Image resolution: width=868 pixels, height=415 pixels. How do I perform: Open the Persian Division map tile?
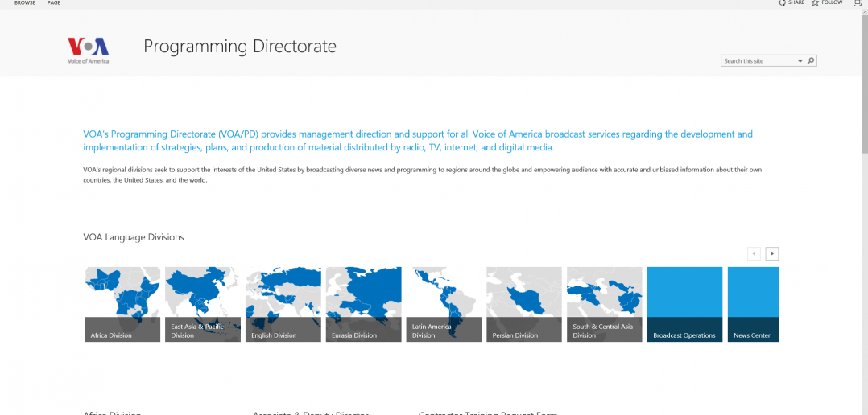[524, 305]
